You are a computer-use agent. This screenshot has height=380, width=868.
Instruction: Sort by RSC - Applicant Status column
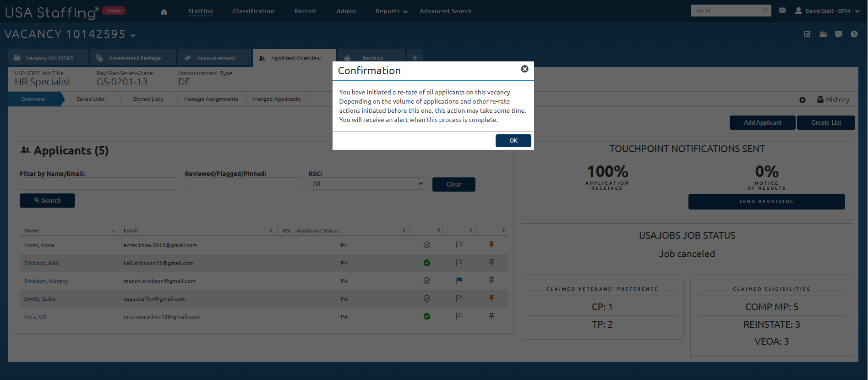coord(344,231)
